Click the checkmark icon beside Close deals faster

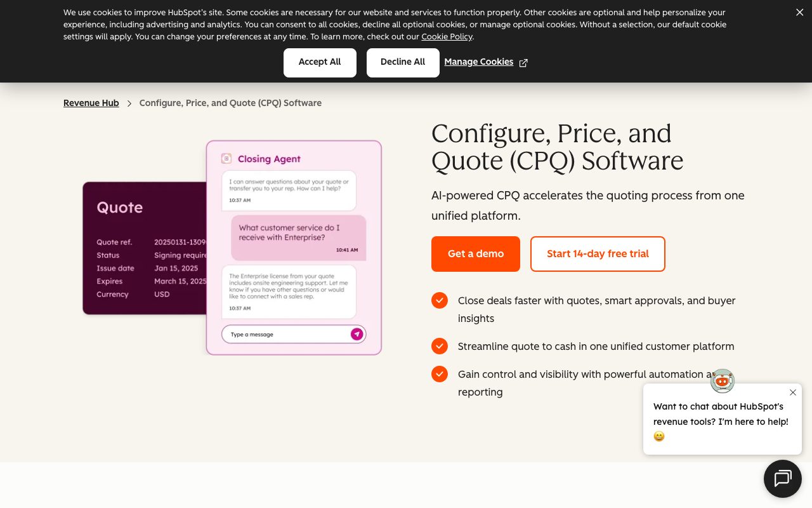[440, 300]
